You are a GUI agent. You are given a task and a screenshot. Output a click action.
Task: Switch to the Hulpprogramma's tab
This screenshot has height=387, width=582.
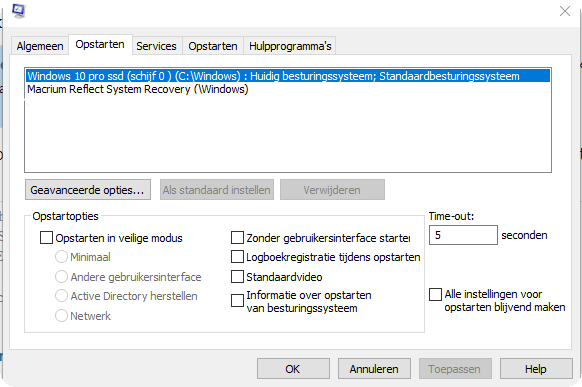[290, 46]
